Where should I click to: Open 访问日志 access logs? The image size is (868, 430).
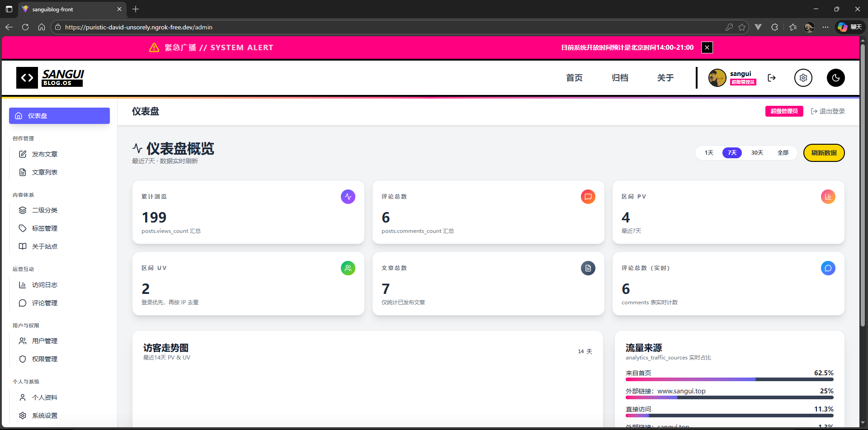pyautogui.click(x=44, y=285)
